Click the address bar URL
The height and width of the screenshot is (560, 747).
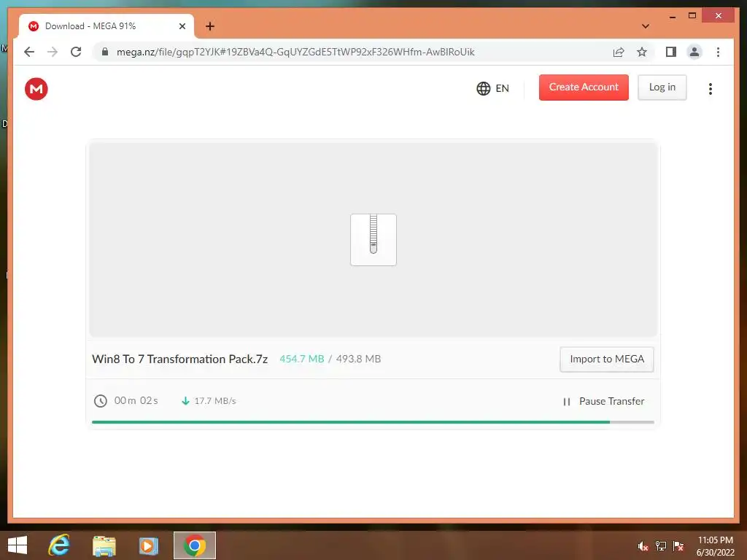pyautogui.click(x=295, y=52)
